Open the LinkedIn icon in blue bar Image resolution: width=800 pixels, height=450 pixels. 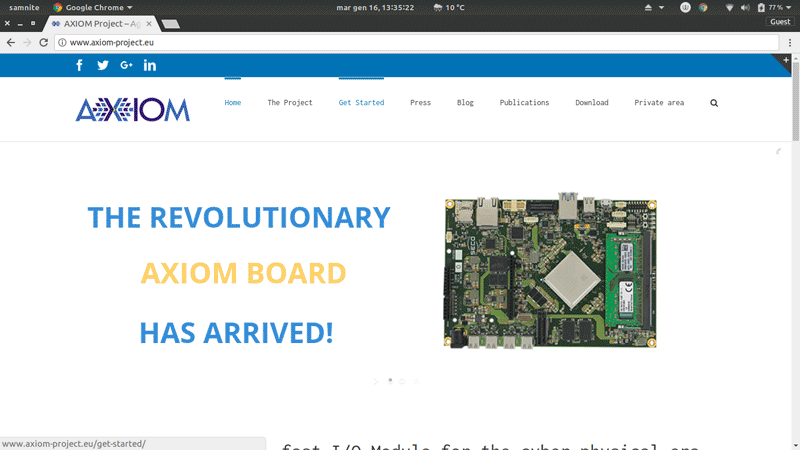point(149,65)
